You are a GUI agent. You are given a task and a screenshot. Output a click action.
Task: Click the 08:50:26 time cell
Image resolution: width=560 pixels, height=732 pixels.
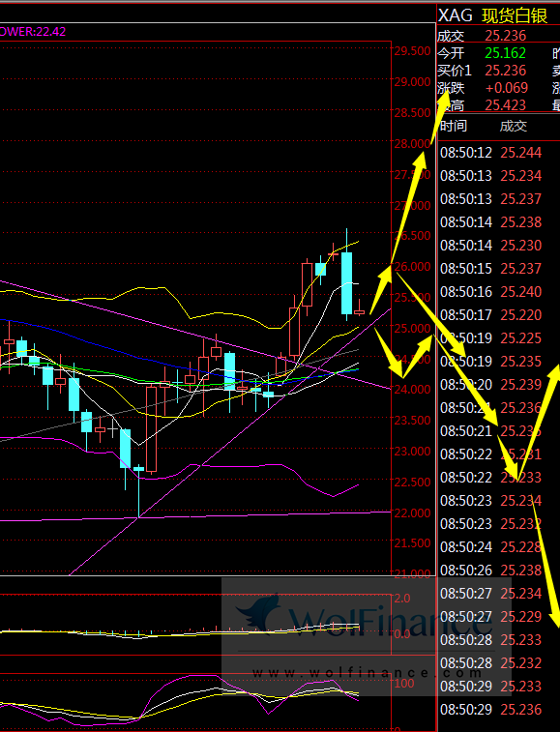[x=466, y=571]
